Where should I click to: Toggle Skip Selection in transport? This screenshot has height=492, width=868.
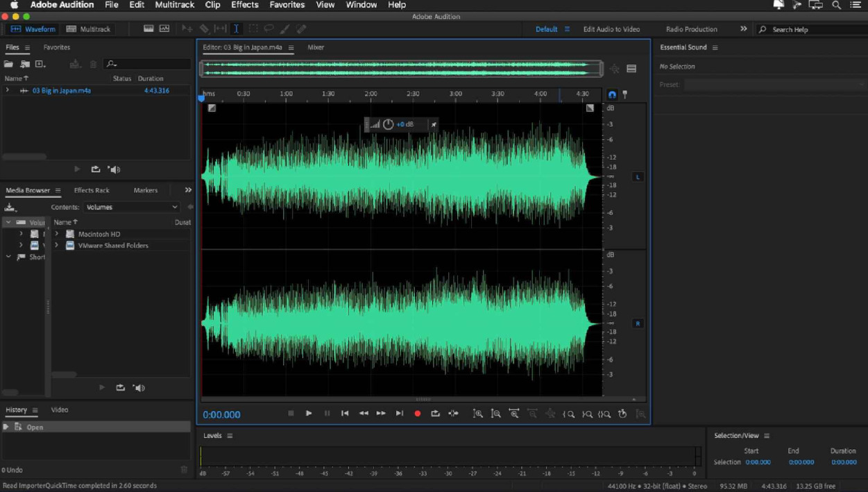pos(453,413)
